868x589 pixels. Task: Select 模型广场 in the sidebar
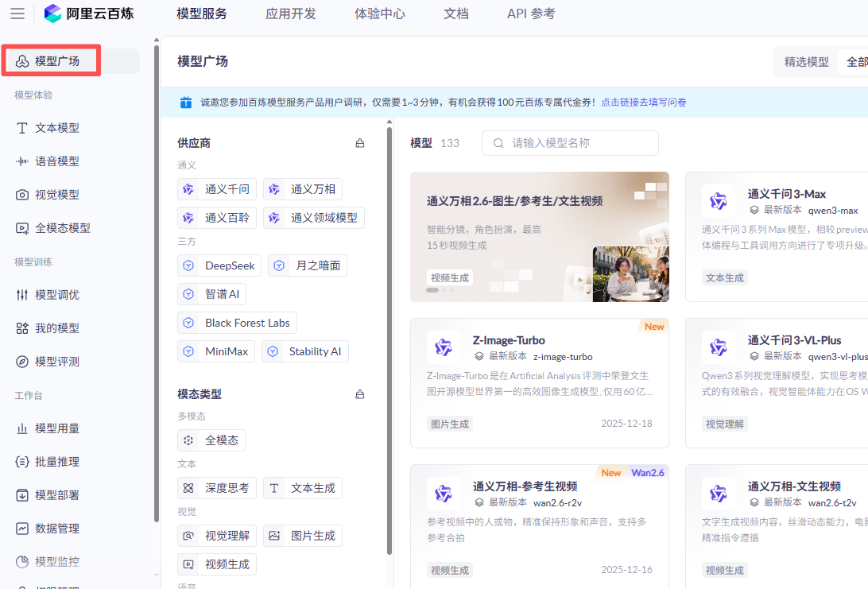pos(71,61)
